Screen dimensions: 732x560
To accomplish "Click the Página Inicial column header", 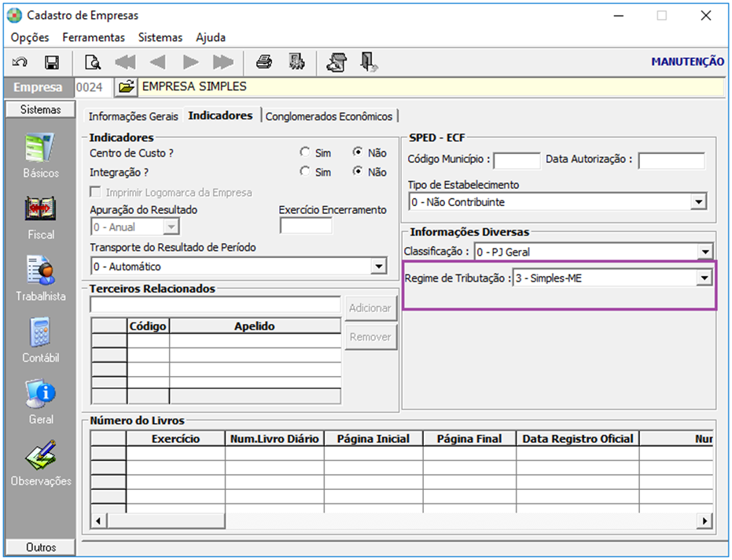I will (373, 439).
